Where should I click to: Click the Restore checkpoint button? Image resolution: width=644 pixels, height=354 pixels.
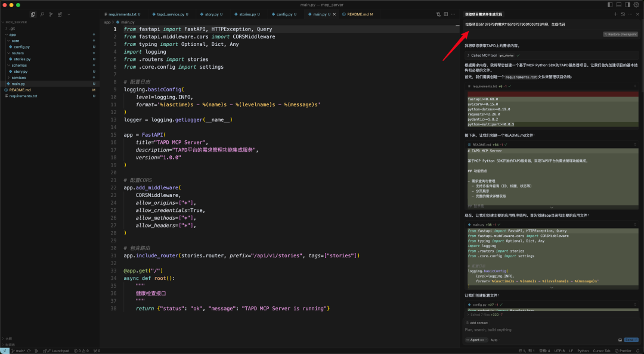coord(620,34)
